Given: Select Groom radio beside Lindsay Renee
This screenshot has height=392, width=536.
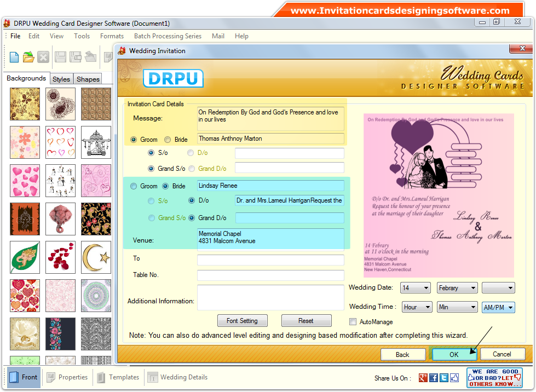Looking at the screenshot, I should 134,186.
